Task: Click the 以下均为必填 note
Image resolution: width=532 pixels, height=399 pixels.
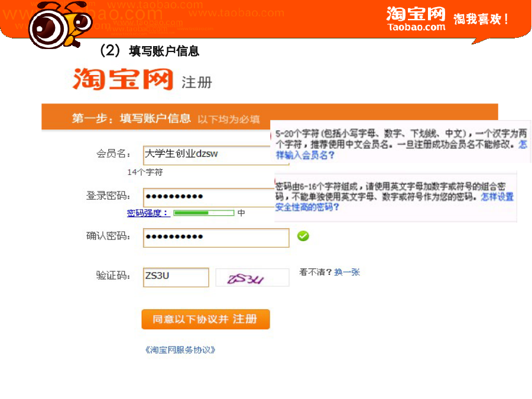Action: click(x=229, y=119)
